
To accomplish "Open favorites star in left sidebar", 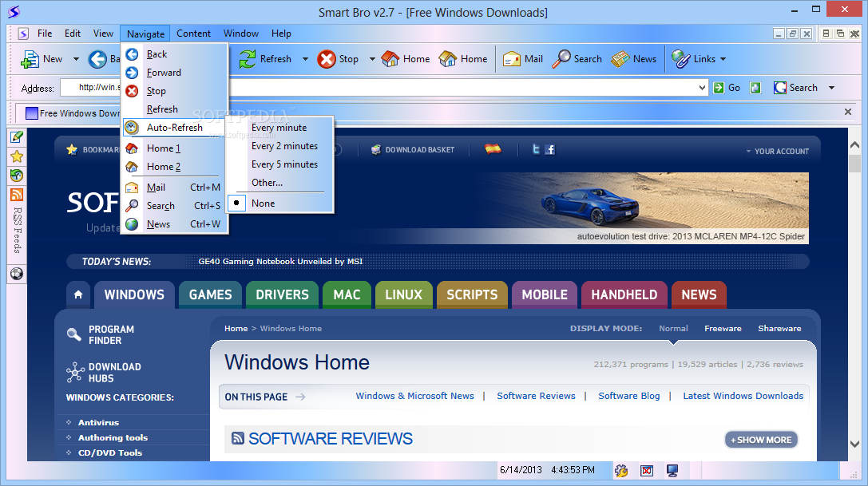I will click(x=17, y=156).
